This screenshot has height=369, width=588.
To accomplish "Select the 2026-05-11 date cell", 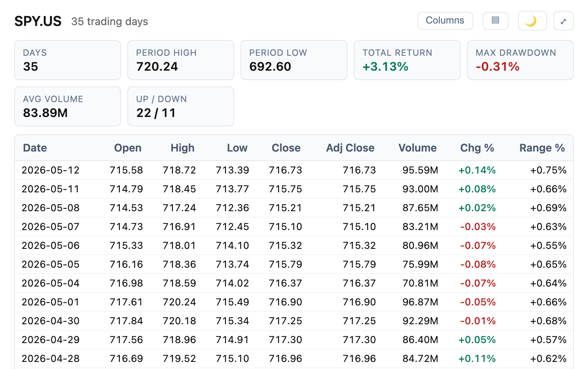I will coord(50,189).
